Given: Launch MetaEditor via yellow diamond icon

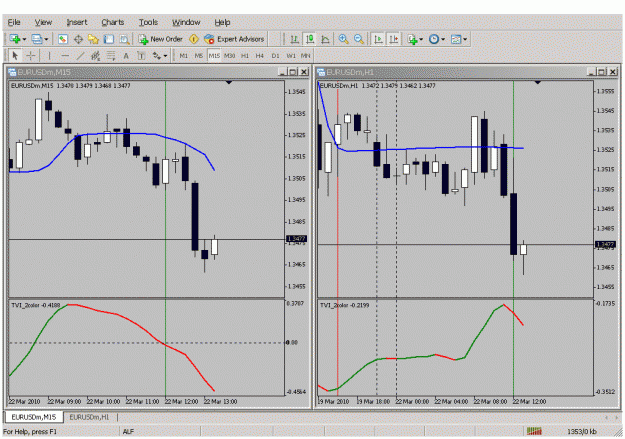Looking at the screenshot, I should click(194, 39).
